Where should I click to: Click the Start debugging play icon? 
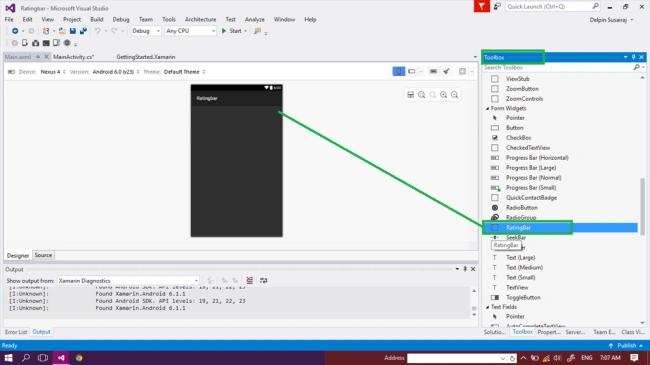(x=224, y=31)
